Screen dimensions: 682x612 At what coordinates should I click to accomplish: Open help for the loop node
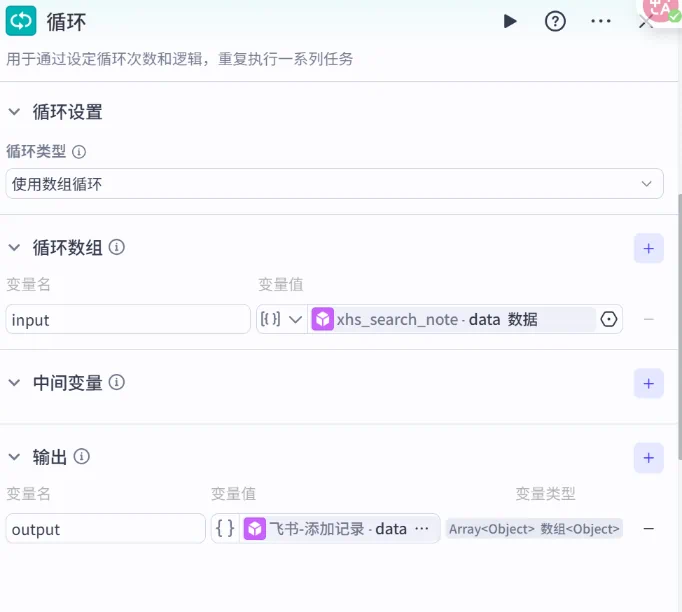pyautogui.click(x=555, y=21)
